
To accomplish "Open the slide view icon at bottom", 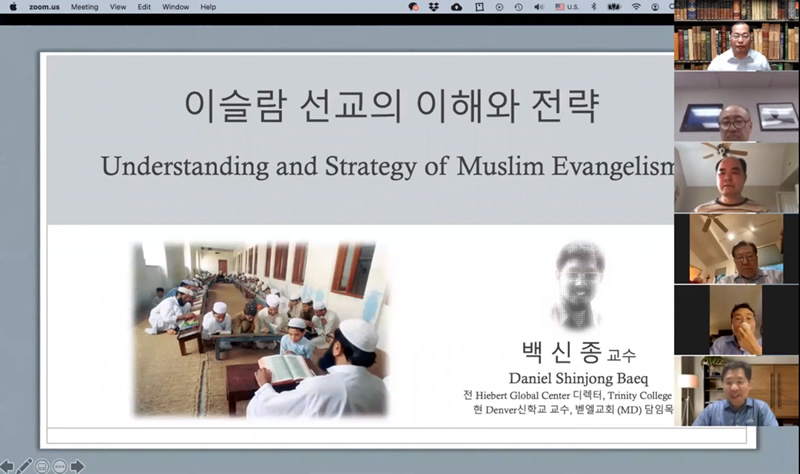I will pos(43,466).
